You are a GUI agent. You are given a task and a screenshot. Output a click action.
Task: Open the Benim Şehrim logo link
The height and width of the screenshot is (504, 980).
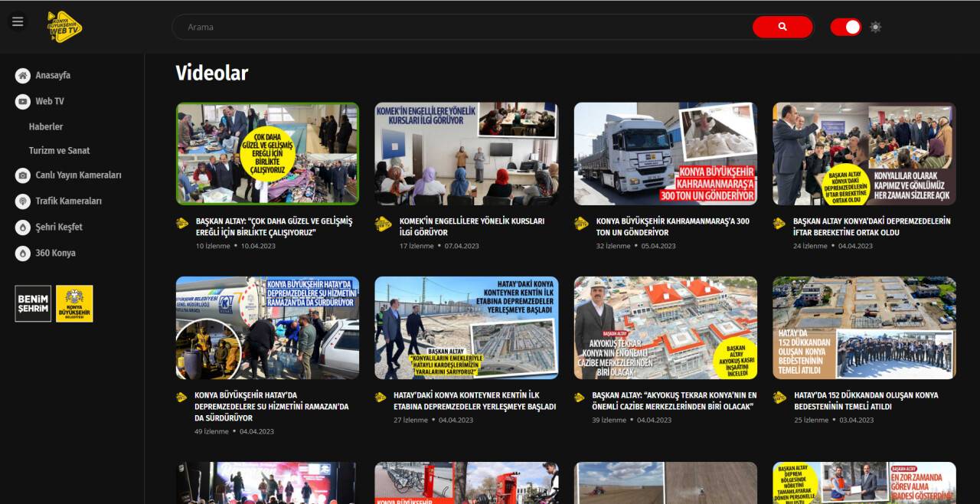[31, 303]
